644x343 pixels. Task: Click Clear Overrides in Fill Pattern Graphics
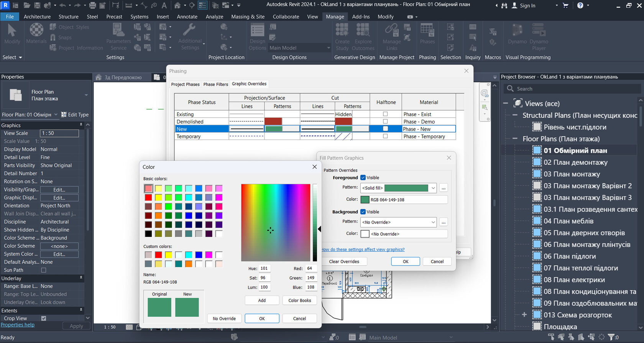344,261
